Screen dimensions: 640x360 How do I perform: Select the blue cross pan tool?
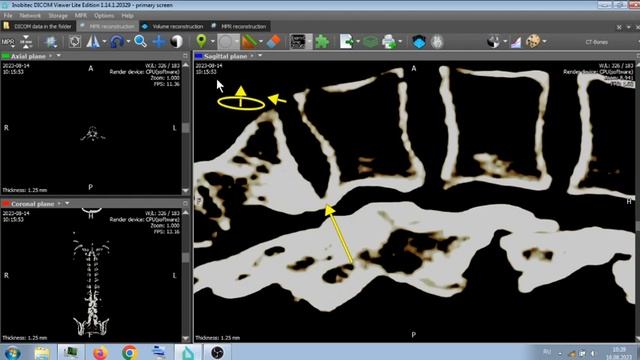click(x=158, y=42)
